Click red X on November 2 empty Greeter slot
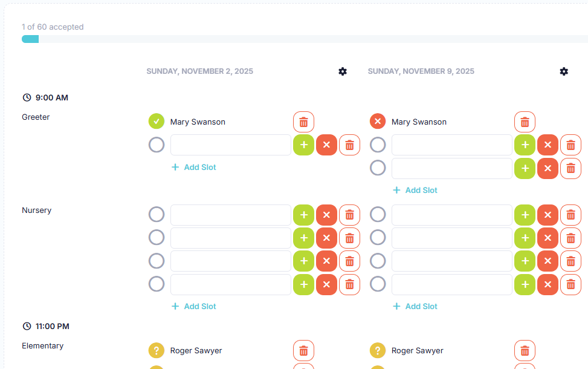Viewport: 588px width, 369px height. coord(326,145)
